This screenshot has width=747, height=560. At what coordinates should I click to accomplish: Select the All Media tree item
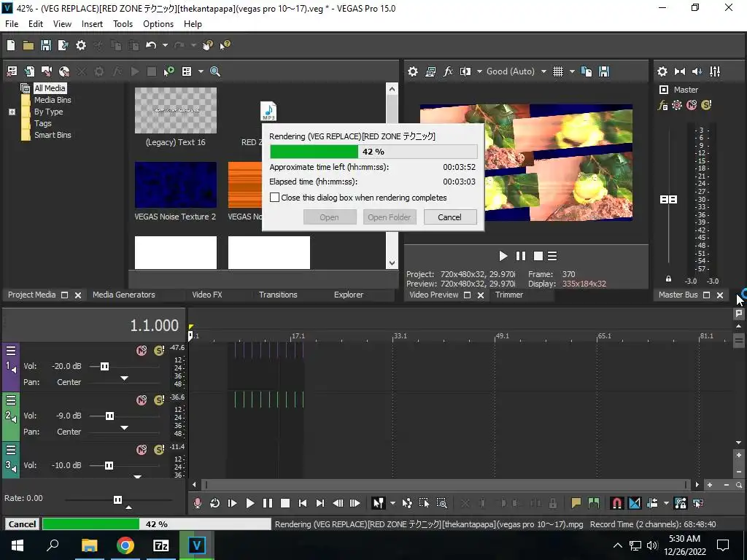click(x=50, y=88)
